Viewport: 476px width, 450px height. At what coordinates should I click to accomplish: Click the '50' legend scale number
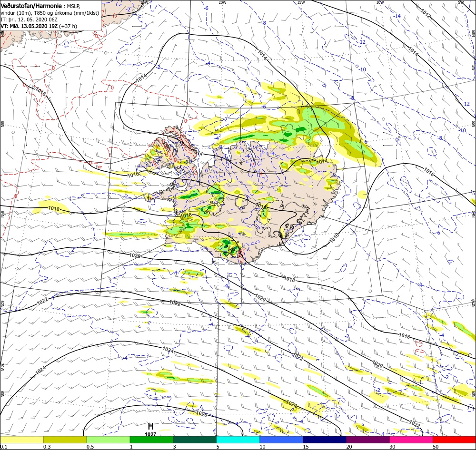pyautogui.click(x=436, y=447)
